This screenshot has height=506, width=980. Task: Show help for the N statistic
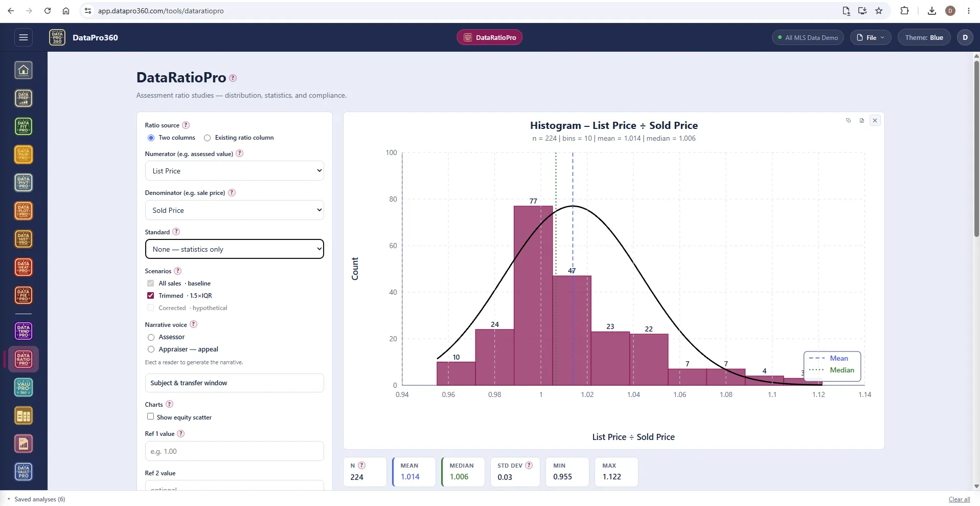point(361,466)
